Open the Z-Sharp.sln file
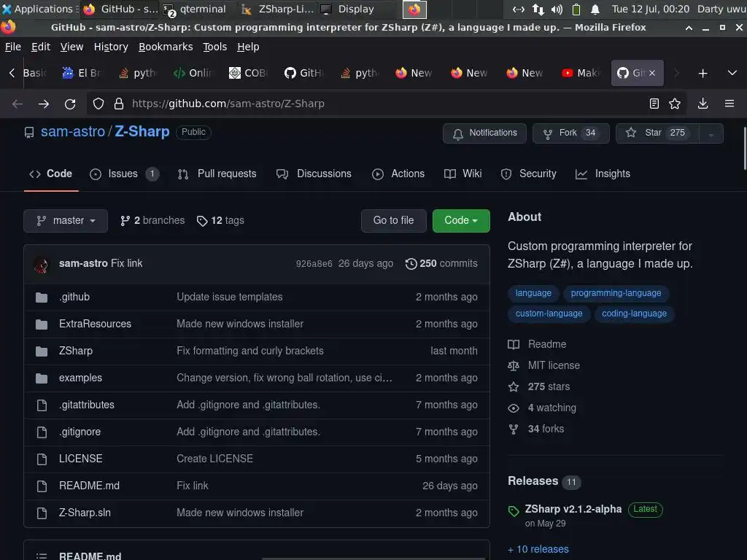The width and height of the screenshot is (747, 560). pyautogui.click(x=85, y=513)
